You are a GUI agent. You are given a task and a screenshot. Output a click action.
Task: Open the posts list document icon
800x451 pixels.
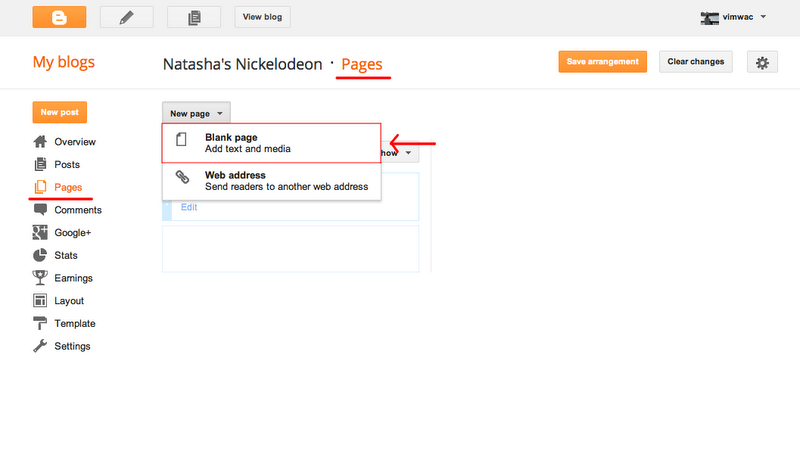click(x=194, y=17)
